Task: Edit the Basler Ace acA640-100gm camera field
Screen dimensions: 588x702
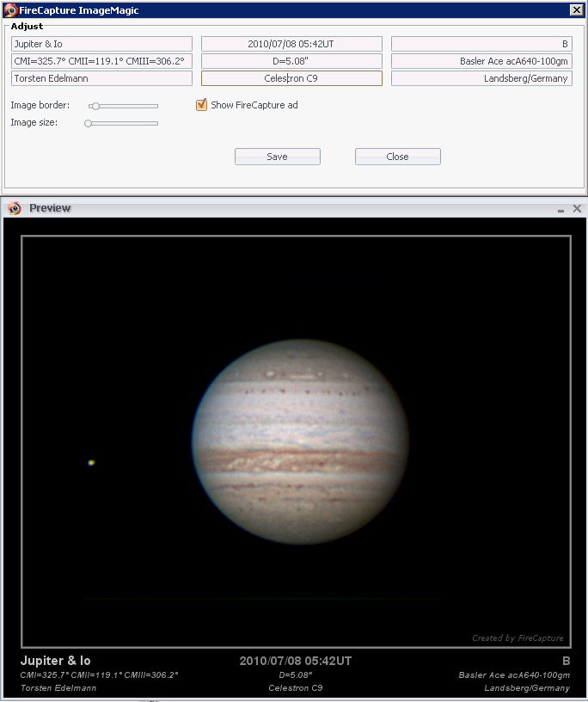Action: (482, 61)
